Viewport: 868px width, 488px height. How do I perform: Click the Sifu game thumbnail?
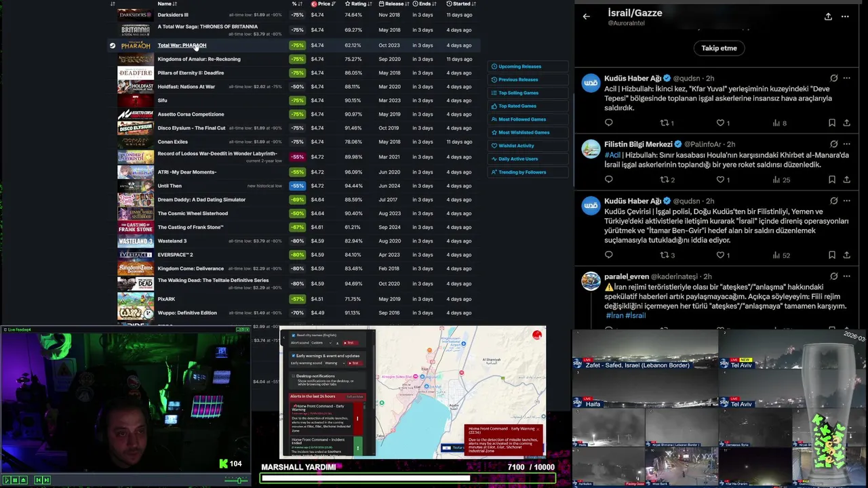click(x=136, y=100)
